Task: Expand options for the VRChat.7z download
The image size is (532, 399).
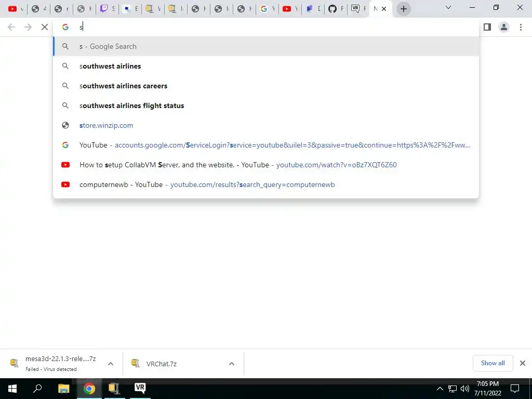Action: (232, 364)
